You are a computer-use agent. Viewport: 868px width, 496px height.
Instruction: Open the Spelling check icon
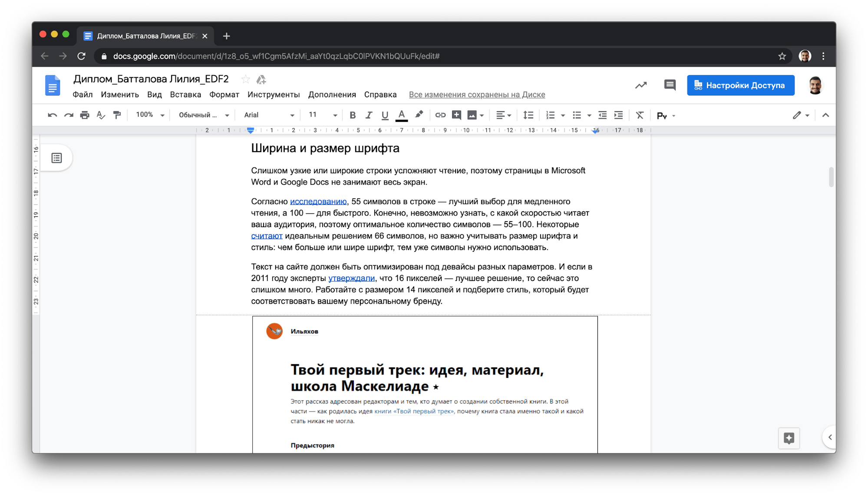(101, 115)
